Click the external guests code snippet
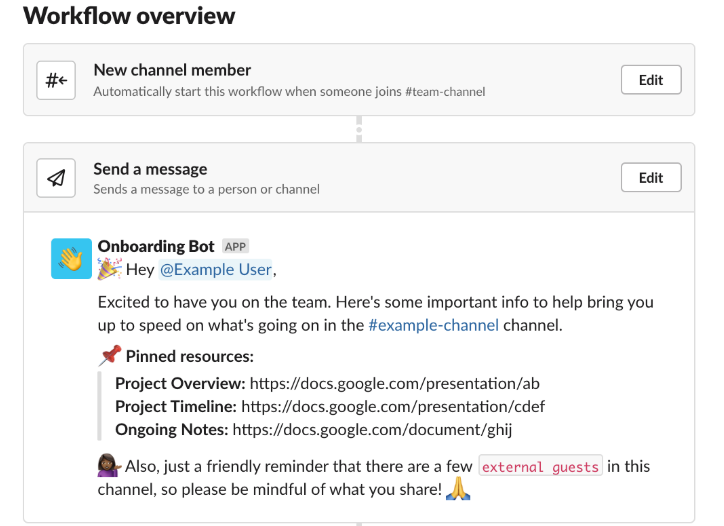Image resolution: width=724 pixels, height=526 pixels. coord(541,467)
